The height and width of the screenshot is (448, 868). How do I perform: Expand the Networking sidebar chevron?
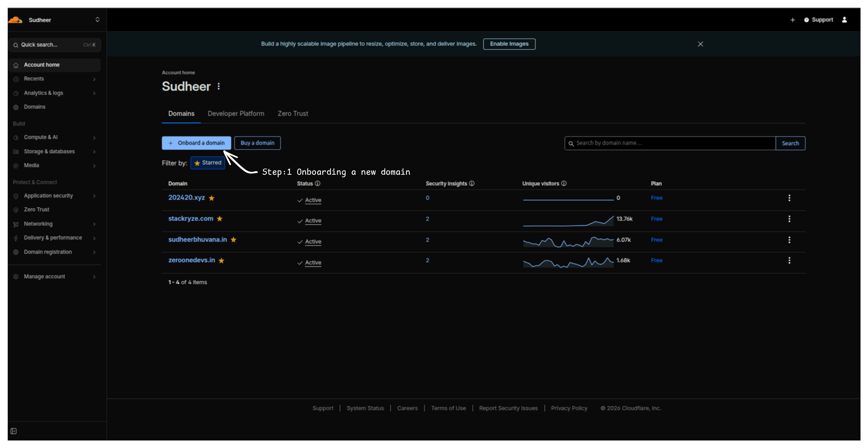(94, 224)
